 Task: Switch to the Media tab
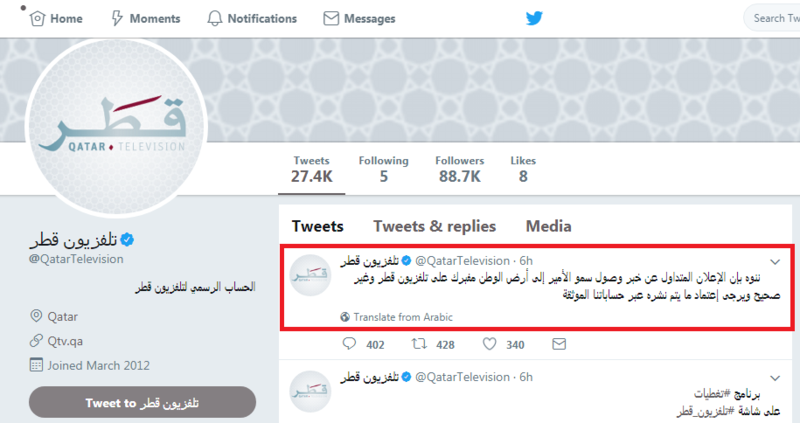point(548,226)
